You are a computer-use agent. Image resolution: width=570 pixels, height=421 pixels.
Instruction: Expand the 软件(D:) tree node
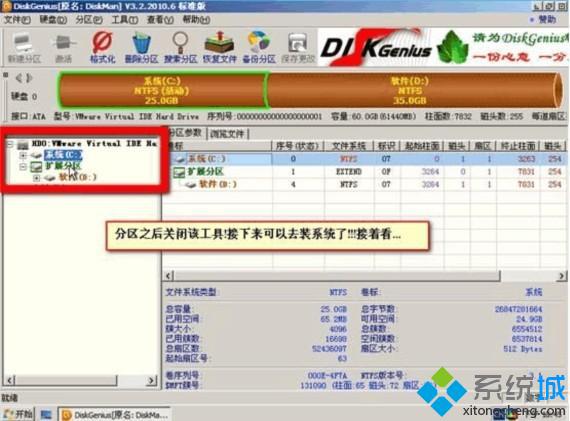tap(36, 178)
